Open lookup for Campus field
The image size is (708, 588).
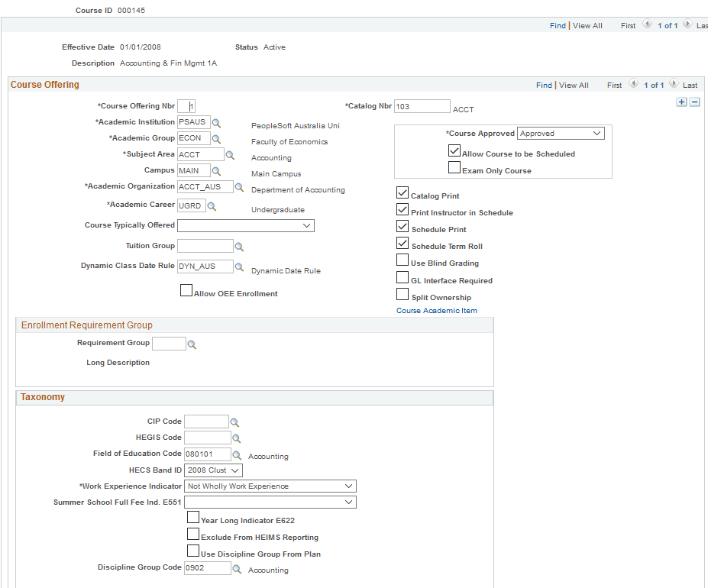coord(216,172)
